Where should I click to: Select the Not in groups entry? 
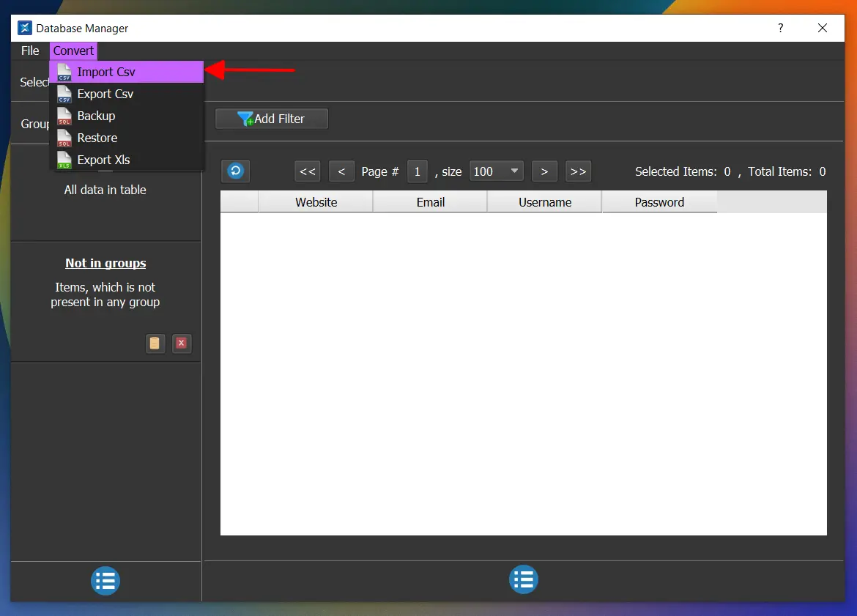pos(105,264)
